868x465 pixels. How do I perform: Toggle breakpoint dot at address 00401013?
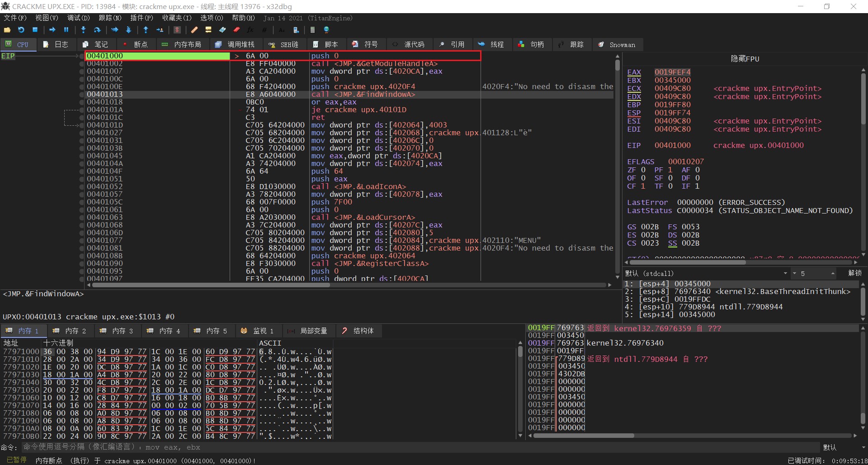82,95
